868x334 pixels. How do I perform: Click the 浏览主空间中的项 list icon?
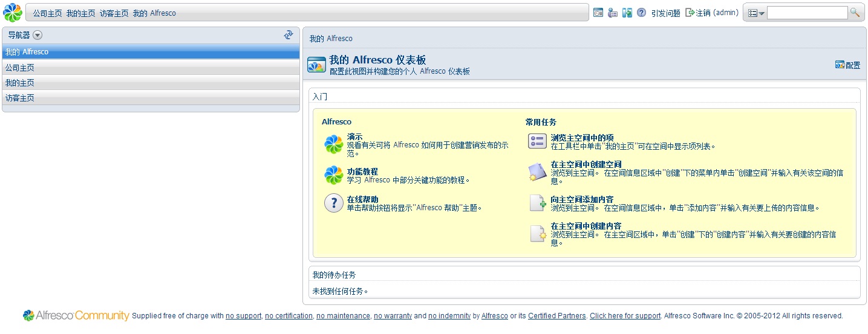tap(538, 141)
